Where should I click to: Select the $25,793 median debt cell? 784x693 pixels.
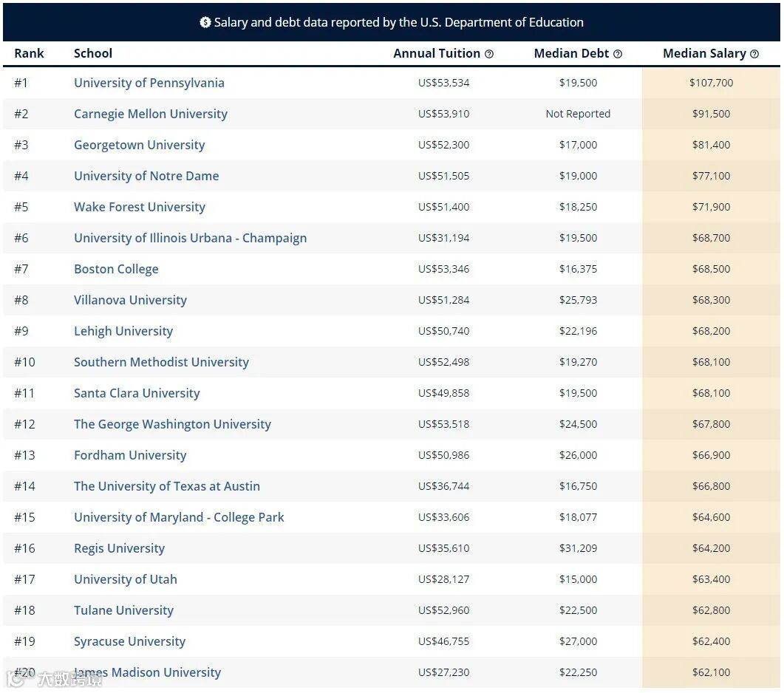pos(578,300)
